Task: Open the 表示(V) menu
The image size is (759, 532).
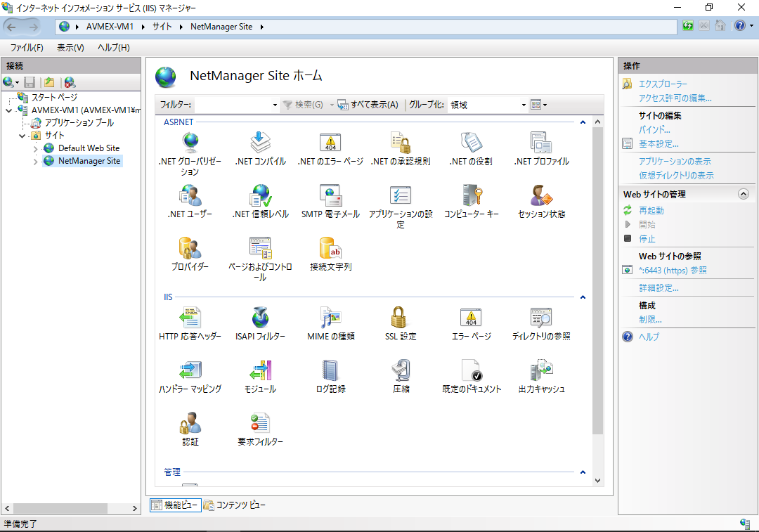Action: (x=71, y=48)
